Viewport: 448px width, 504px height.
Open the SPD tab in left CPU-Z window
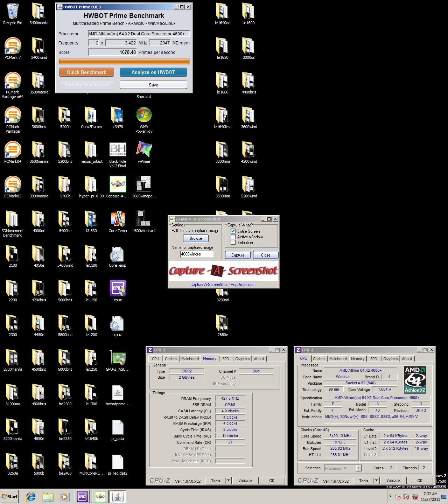click(x=226, y=359)
